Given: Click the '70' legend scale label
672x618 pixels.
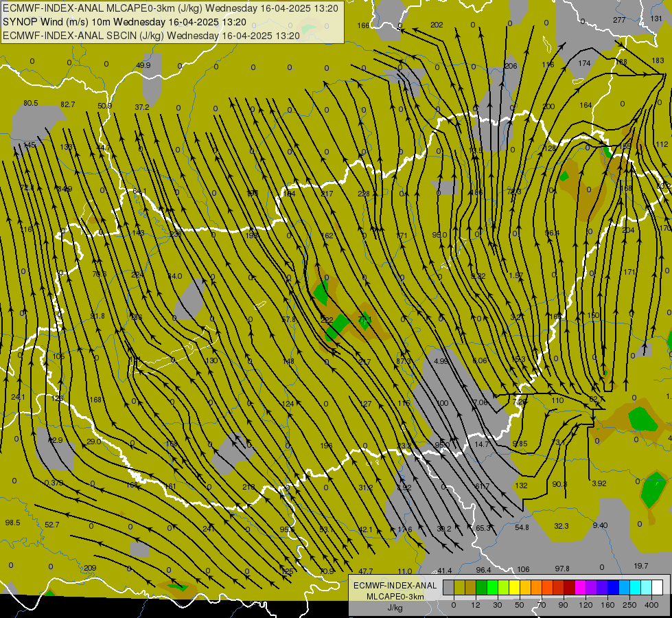Looking at the screenshot, I should click(x=542, y=605).
